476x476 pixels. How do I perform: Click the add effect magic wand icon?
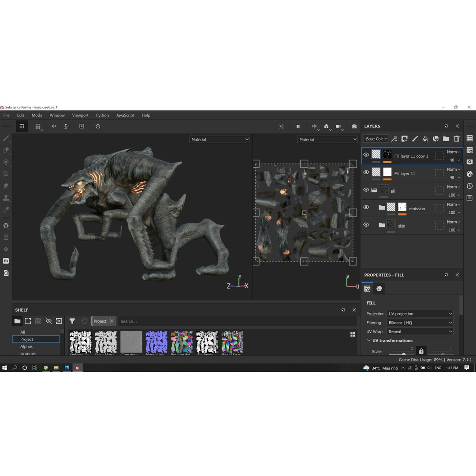[x=394, y=139]
